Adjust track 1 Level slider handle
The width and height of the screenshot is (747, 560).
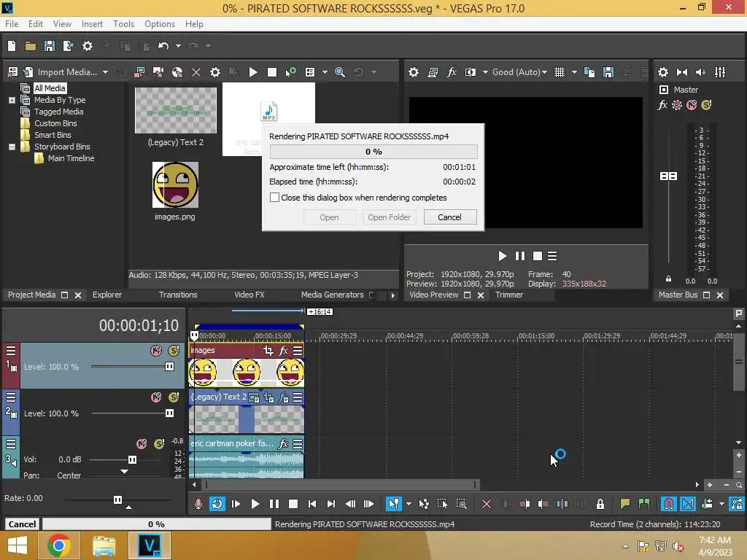tap(169, 366)
